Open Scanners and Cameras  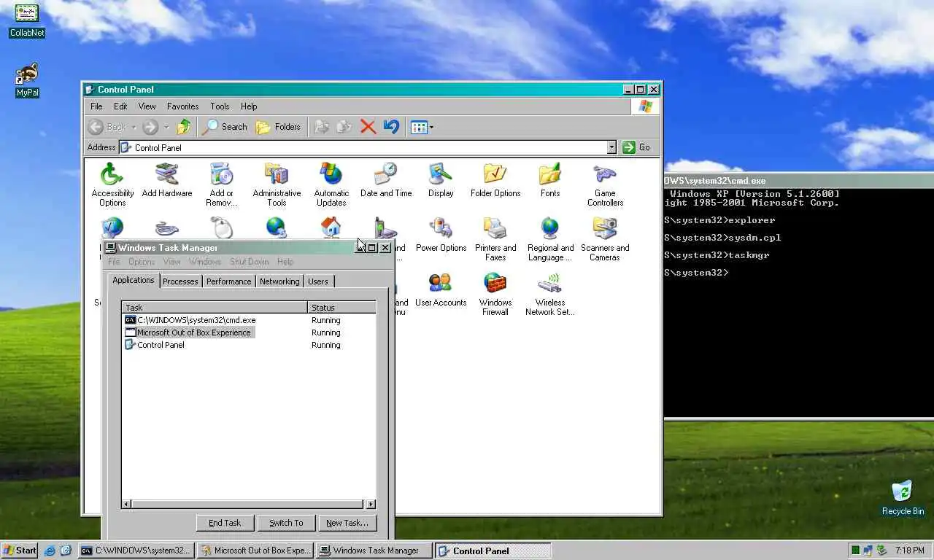pos(605,238)
